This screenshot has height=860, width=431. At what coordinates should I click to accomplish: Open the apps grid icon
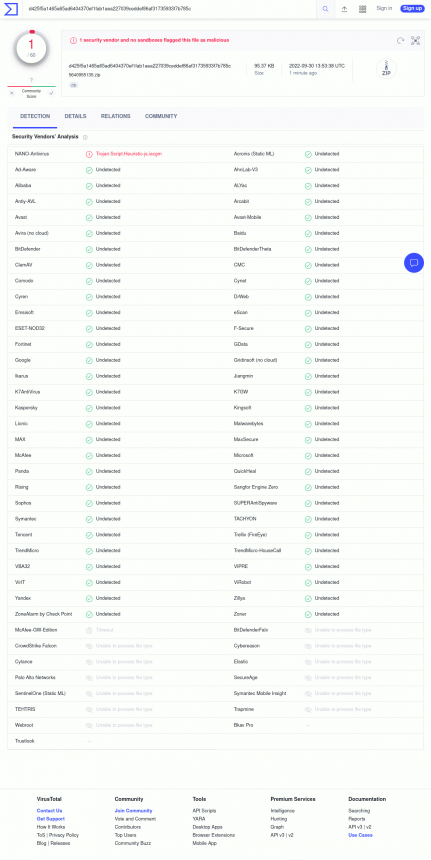pos(362,9)
